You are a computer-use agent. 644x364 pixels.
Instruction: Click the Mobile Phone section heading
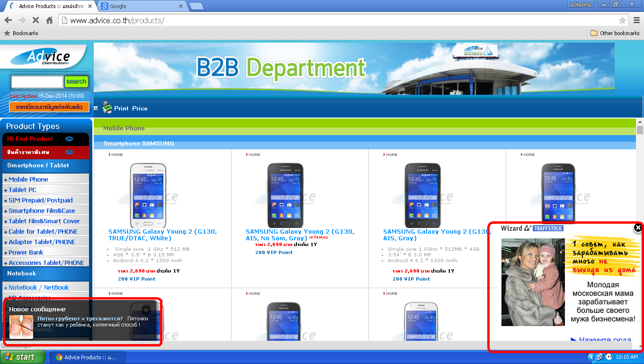124,128
